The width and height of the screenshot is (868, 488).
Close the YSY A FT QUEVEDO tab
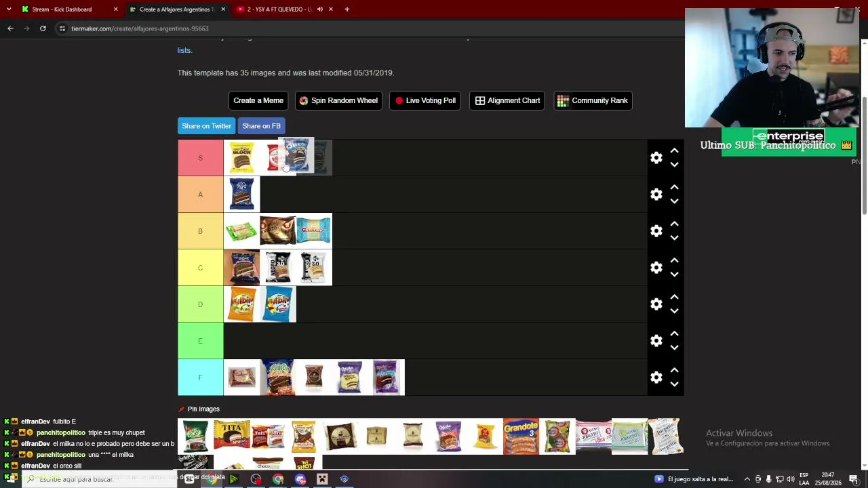click(x=331, y=9)
